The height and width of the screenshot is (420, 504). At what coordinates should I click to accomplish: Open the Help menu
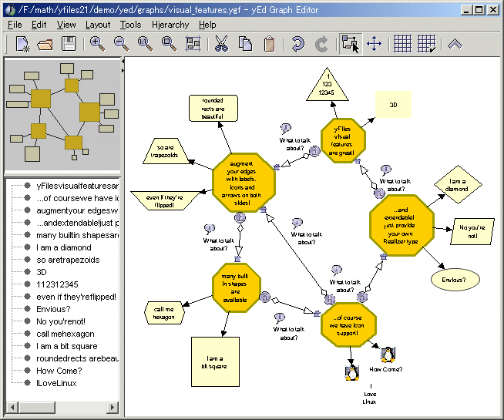tap(207, 25)
